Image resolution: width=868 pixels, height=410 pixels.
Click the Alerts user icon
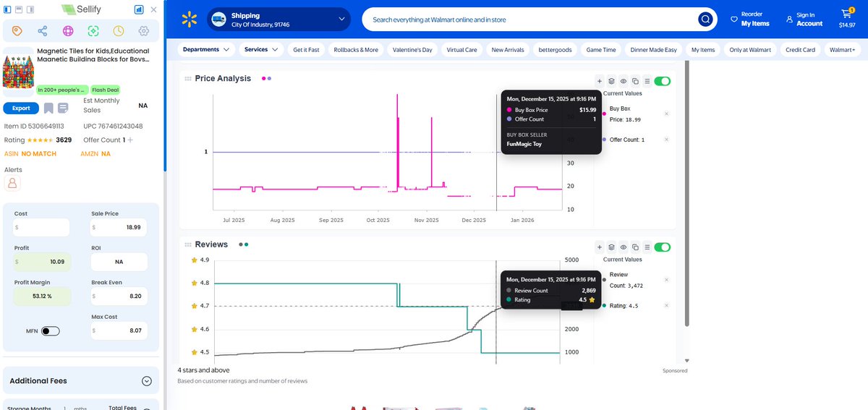tap(12, 184)
